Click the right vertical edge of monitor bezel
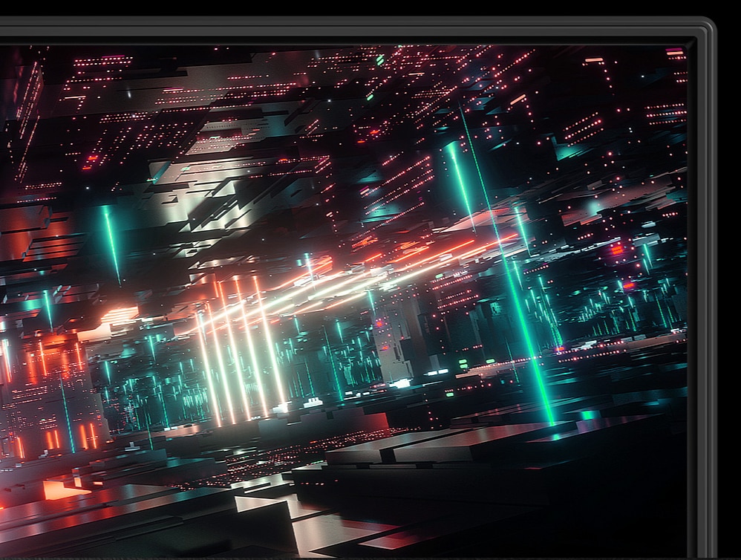This screenshot has width=741, height=560. (705, 297)
